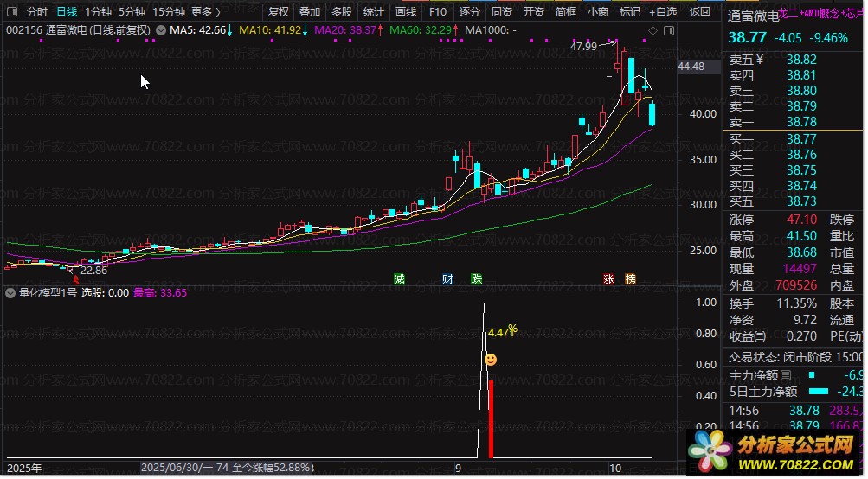This screenshot has height=479, width=868.
Task: Open 主力净额 list icon
Action: pyautogui.click(x=786, y=376)
